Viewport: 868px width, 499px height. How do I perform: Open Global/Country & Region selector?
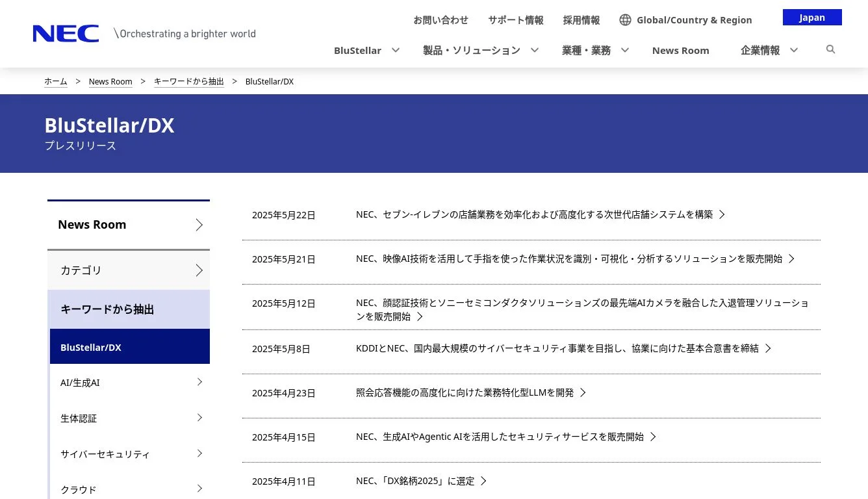tap(694, 20)
